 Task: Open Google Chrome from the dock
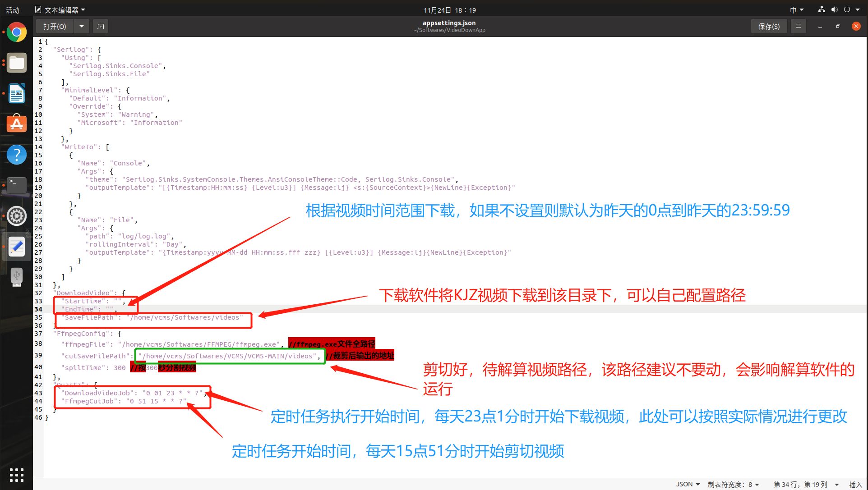(x=17, y=32)
